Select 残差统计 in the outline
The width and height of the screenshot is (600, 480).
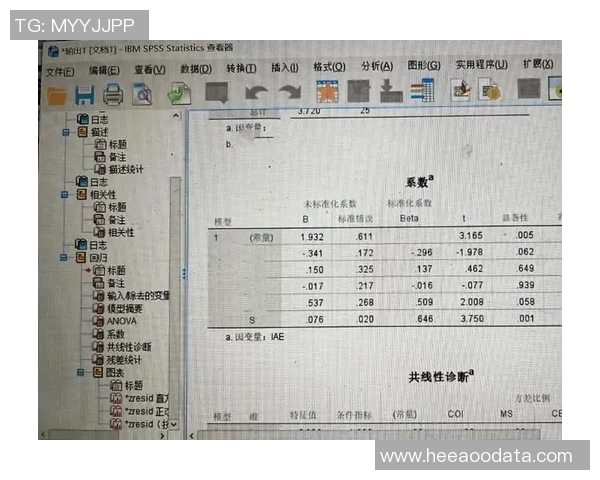[124, 360]
